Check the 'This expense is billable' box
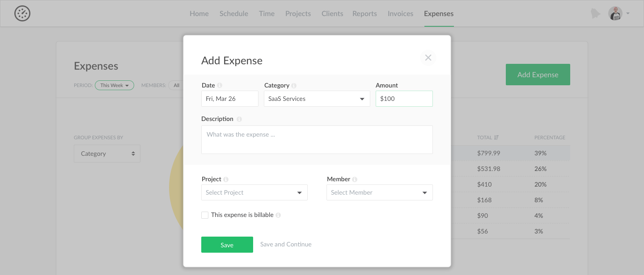644x275 pixels. 205,215
